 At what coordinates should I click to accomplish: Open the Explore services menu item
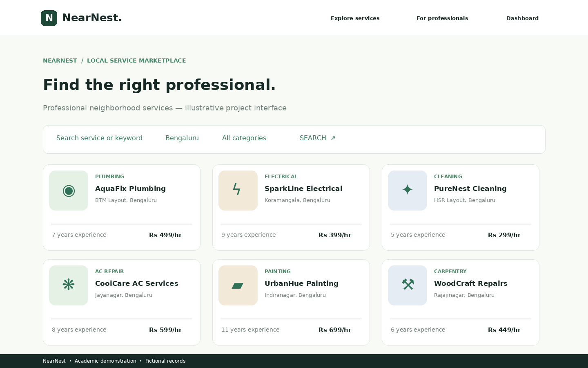tap(355, 18)
